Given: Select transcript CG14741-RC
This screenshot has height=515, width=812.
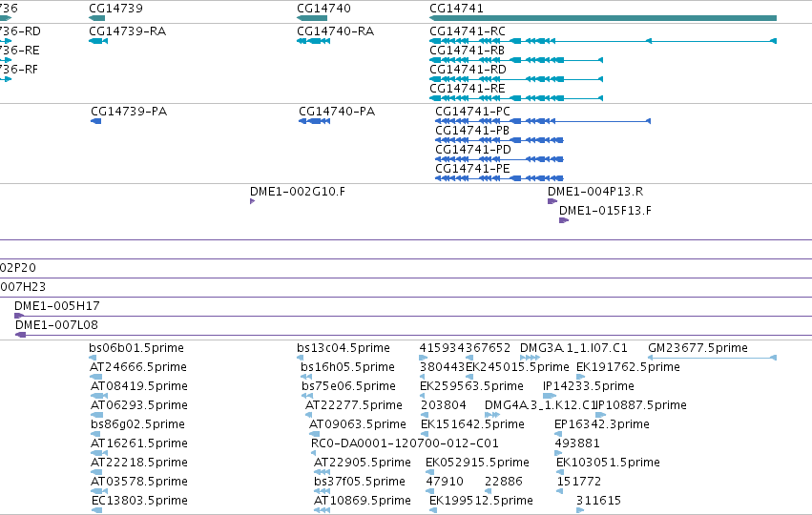Looking at the screenshot, I should point(468,31).
